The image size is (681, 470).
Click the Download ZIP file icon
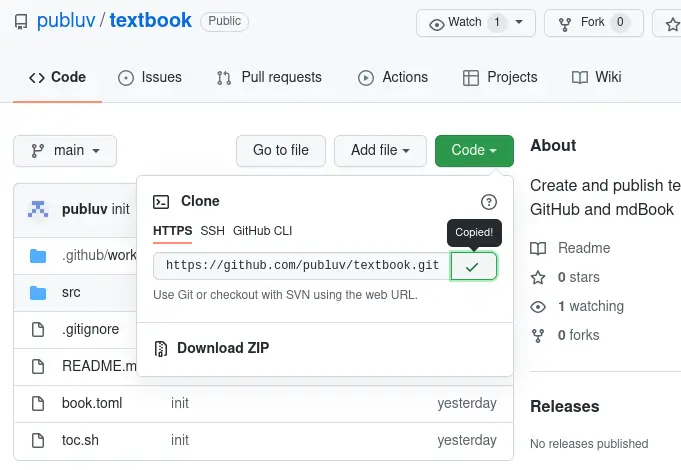(161, 349)
